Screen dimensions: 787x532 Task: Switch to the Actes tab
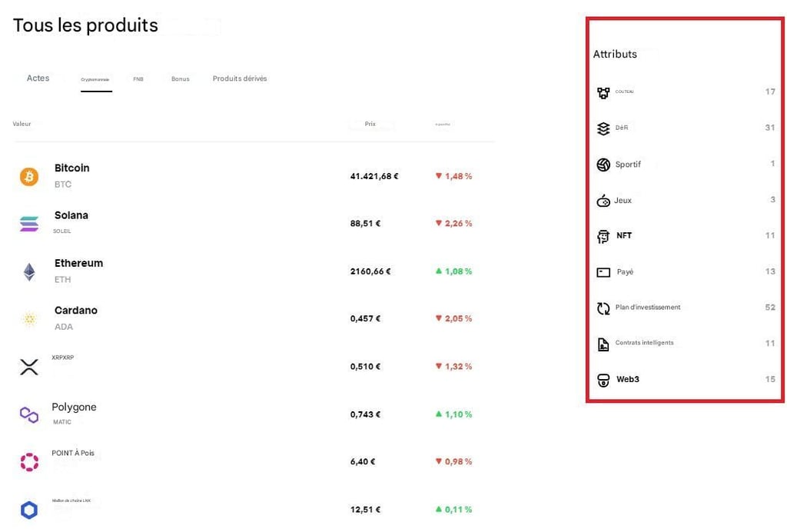pyautogui.click(x=38, y=78)
